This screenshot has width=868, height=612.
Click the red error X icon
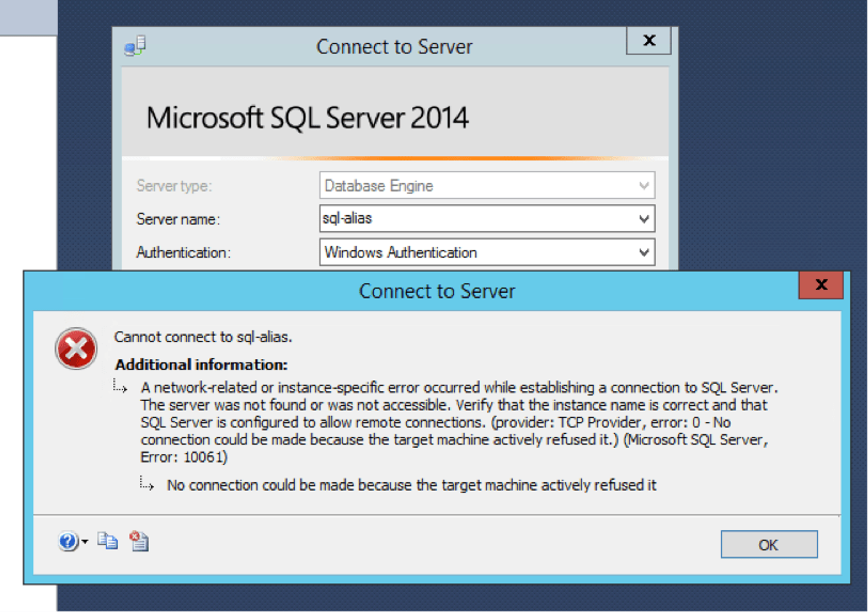pyautogui.click(x=76, y=349)
